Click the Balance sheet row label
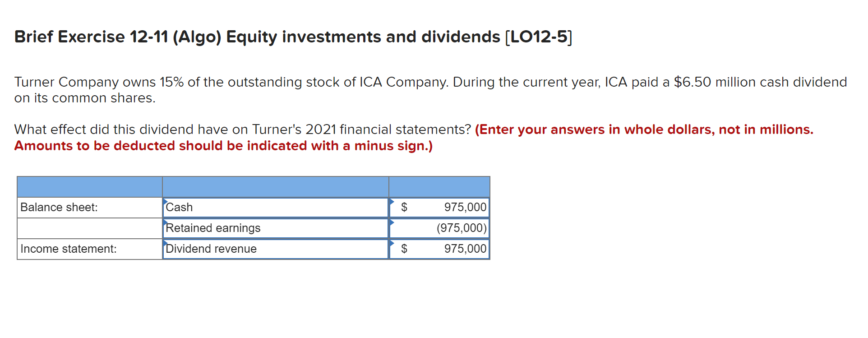 click(x=59, y=207)
